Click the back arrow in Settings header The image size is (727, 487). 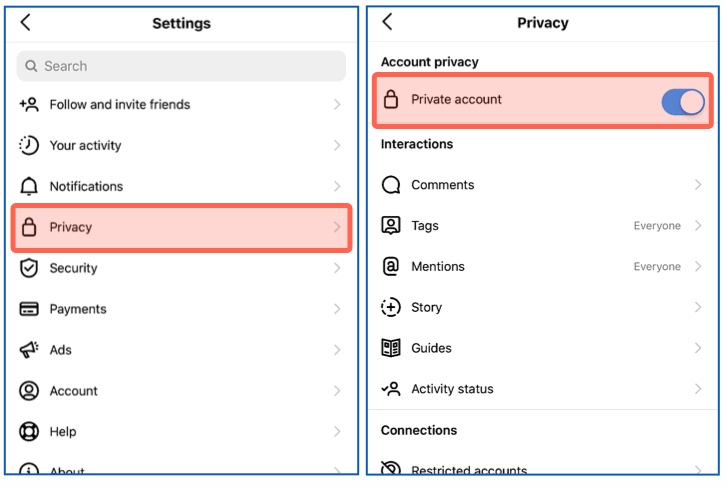pyautogui.click(x=26, y=23)
